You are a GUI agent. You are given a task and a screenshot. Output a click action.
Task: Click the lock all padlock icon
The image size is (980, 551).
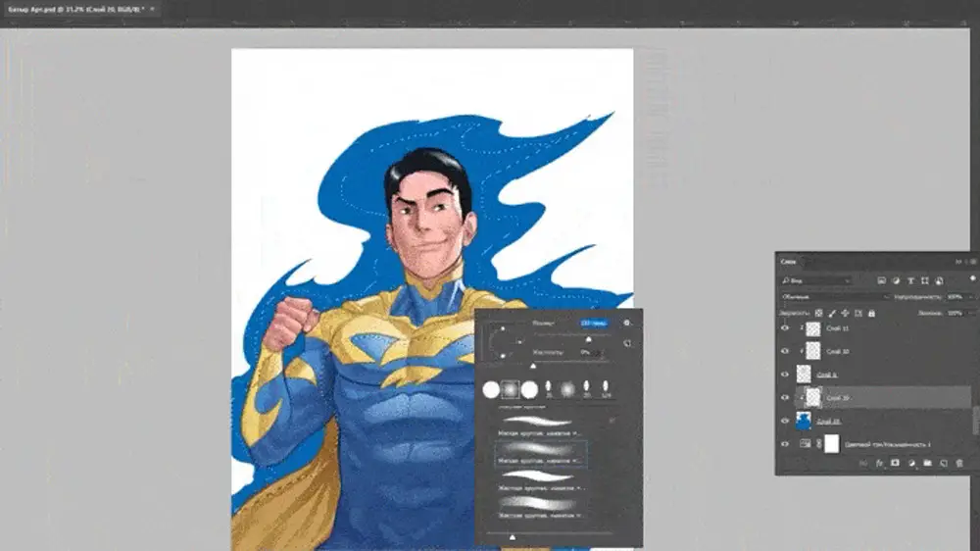pyautogui.click(x=871, y=313)
